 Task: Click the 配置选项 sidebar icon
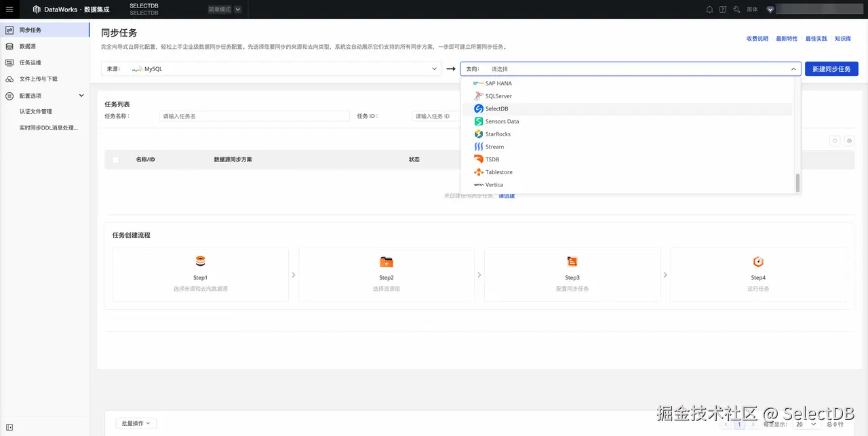pos(9,96)
